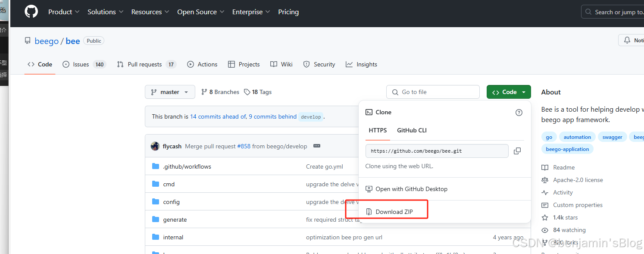This screenshot has height=254, width=644.
Task: Open Create go.yml commit message
Action: [325, 166]
